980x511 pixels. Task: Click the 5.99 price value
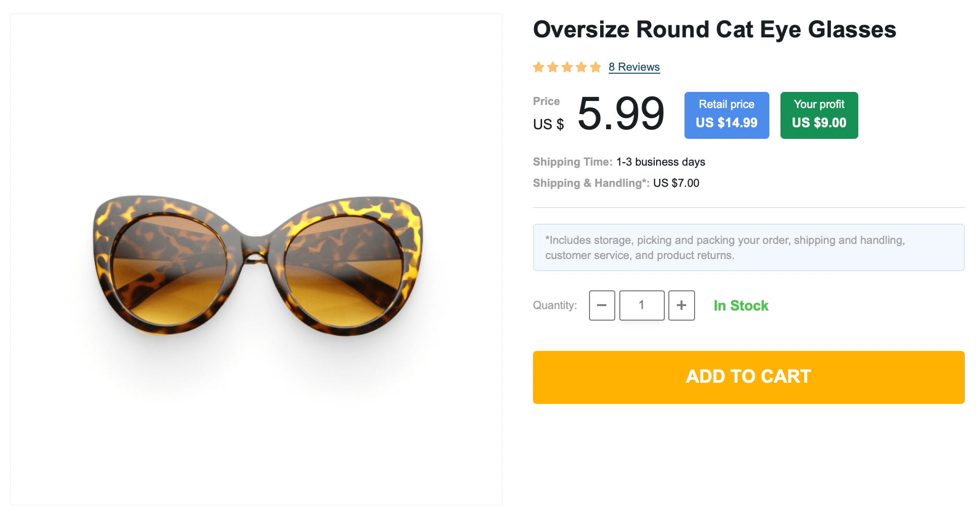[621, 114]
